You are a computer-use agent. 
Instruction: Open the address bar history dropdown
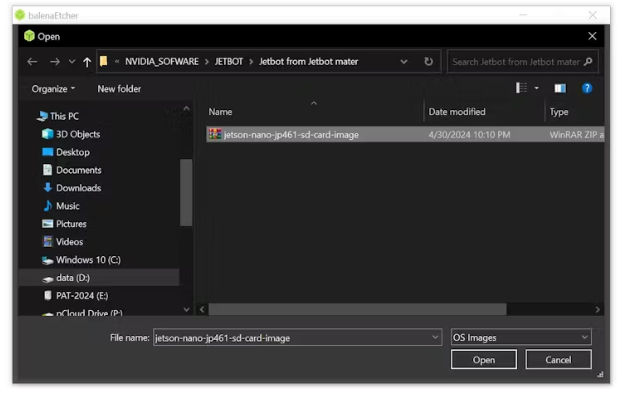404,62
